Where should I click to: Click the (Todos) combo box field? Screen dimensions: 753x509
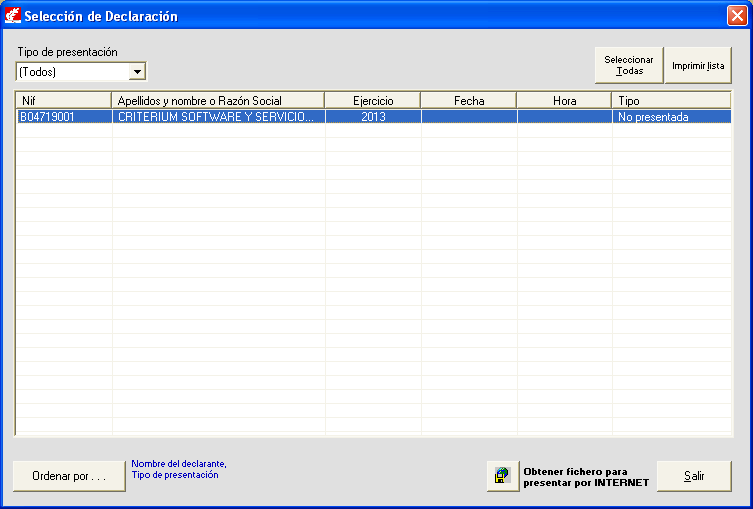click(x=72, y=72)
